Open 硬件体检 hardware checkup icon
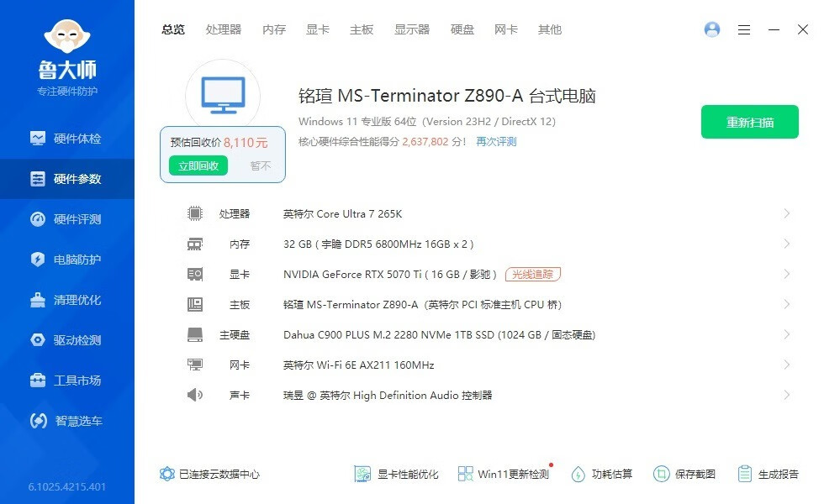The width and height of the screenshot is (824, 504). [x=38, y=138]
